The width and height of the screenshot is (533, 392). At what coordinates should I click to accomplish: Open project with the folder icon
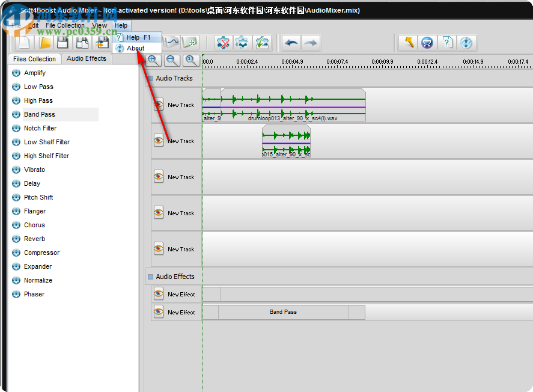(44, 43)
